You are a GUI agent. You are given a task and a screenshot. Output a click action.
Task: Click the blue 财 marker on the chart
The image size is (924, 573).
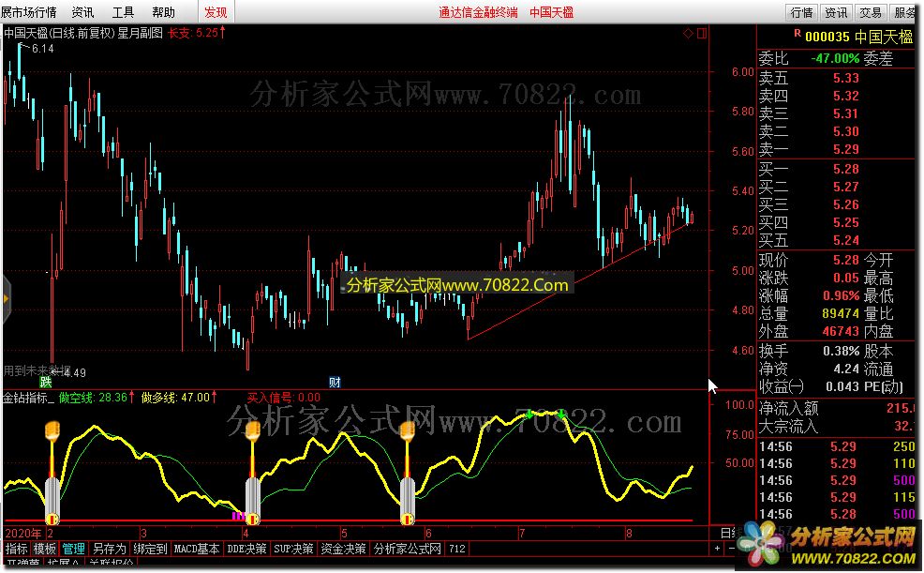click(335, 382)
